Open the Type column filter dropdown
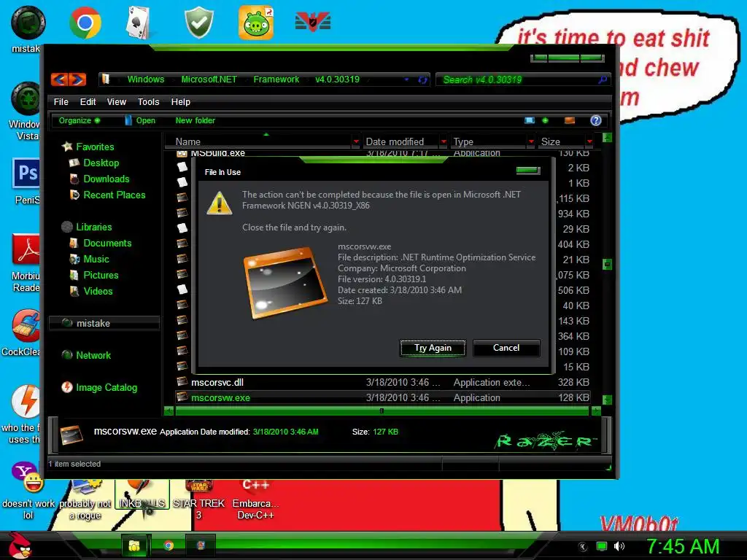The width and height of the screenshot is (747, 560). pyautogui.click(x=531, y=141)
